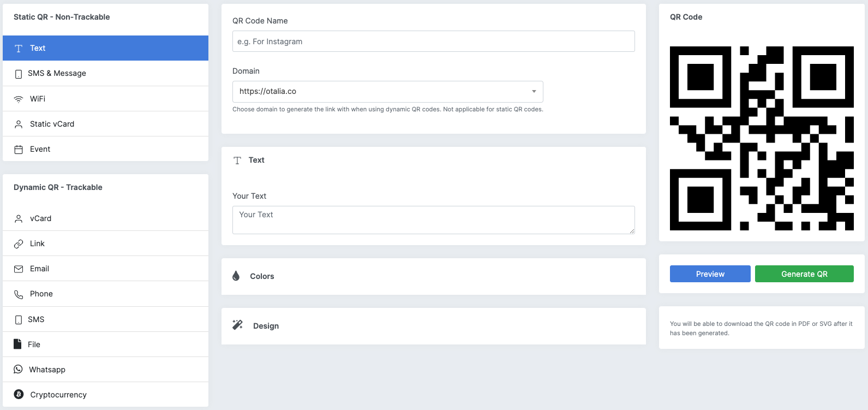The image size is (868, 410).
Task: Click the Preview button
Action: (710, 274)
